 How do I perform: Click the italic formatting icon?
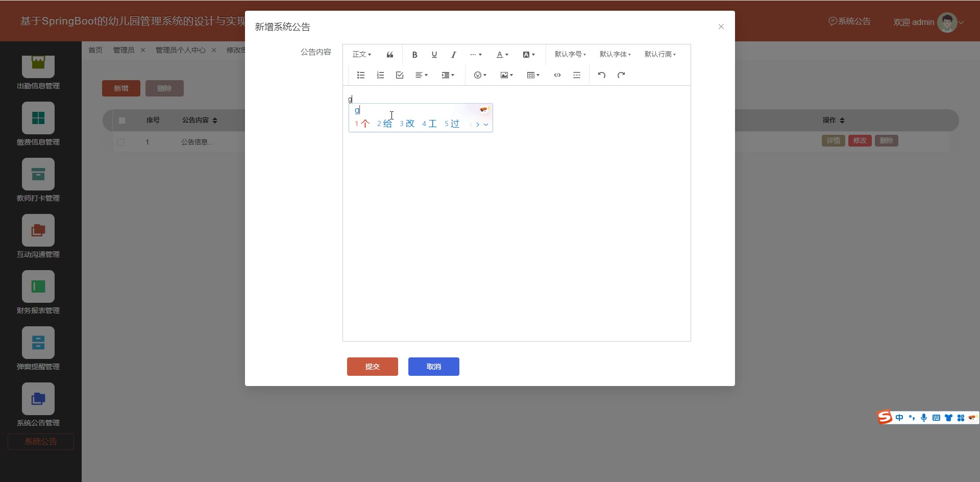pos(453,55)
